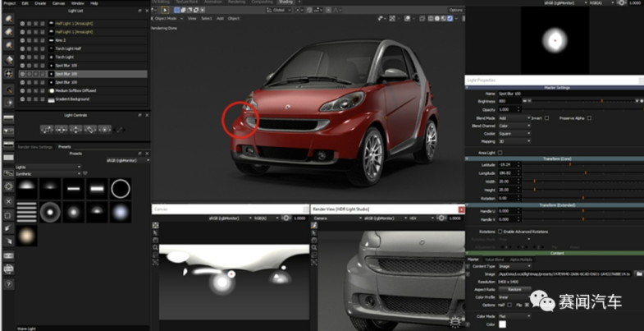Select Torch Light Half in Light List
This screenshot has height=331, width=644.
(x=67, y=48)
